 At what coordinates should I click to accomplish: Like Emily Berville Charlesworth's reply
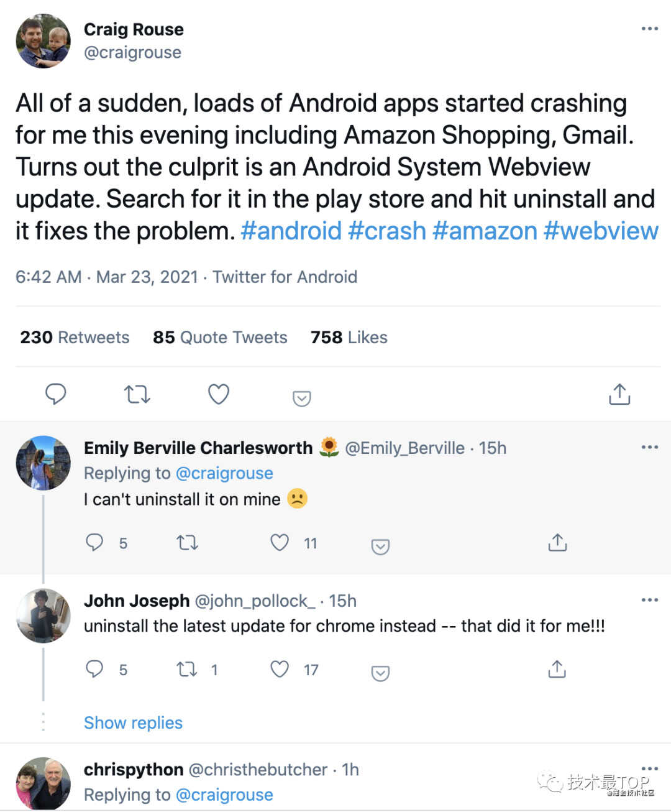point(280,543)
